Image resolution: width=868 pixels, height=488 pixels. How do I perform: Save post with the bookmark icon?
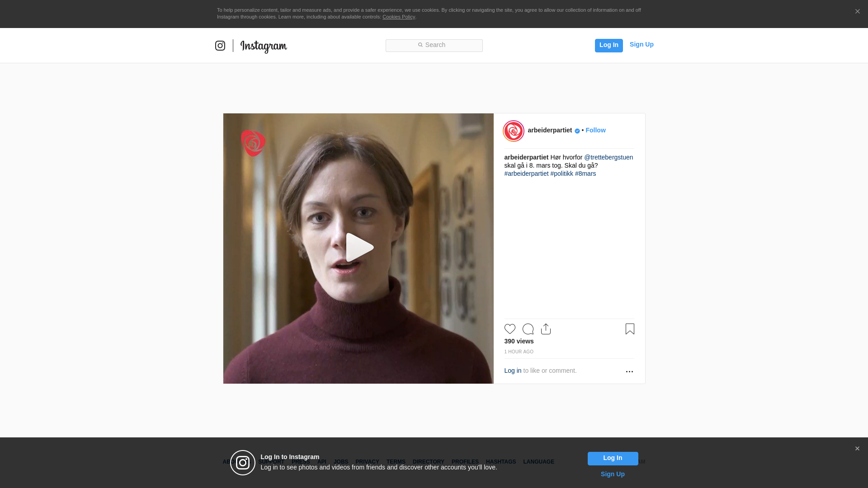(x=630, y=329)
